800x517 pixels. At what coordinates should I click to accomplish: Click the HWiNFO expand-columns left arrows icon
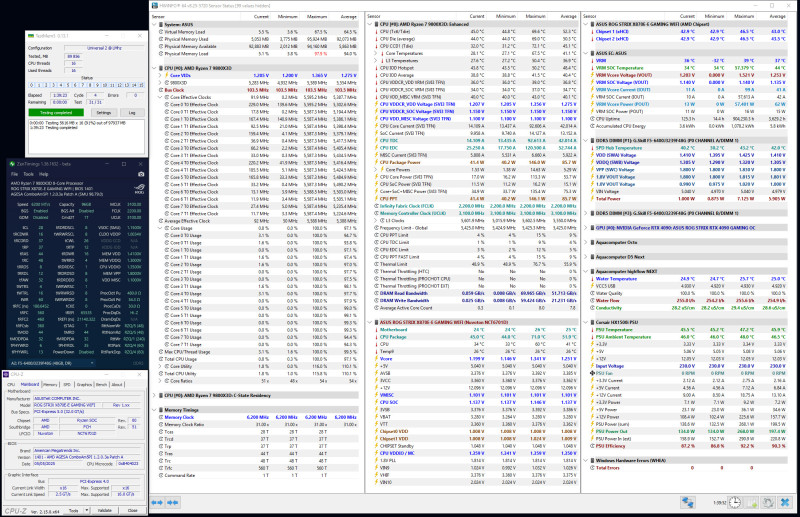[157, 503]
